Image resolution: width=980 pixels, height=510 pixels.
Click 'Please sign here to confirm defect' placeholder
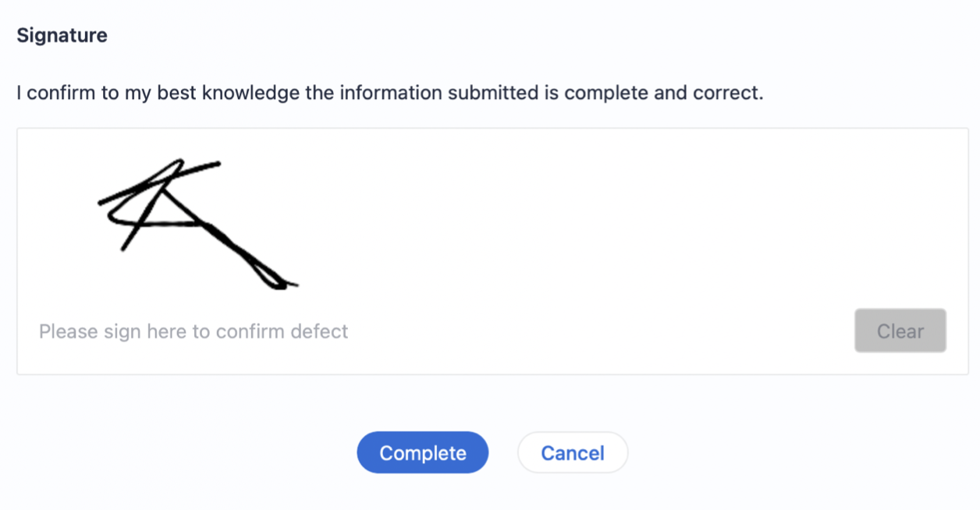click(x=194, y=331)
